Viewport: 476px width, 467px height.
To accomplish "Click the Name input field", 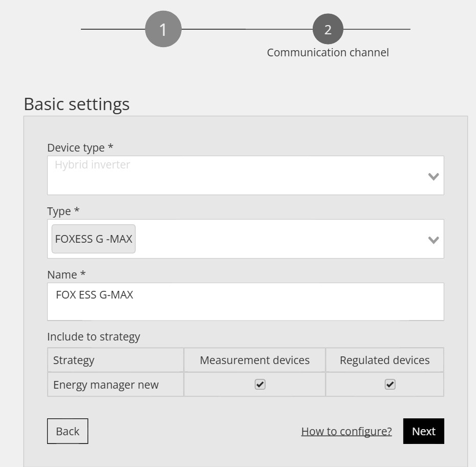I will coord(246,302).
